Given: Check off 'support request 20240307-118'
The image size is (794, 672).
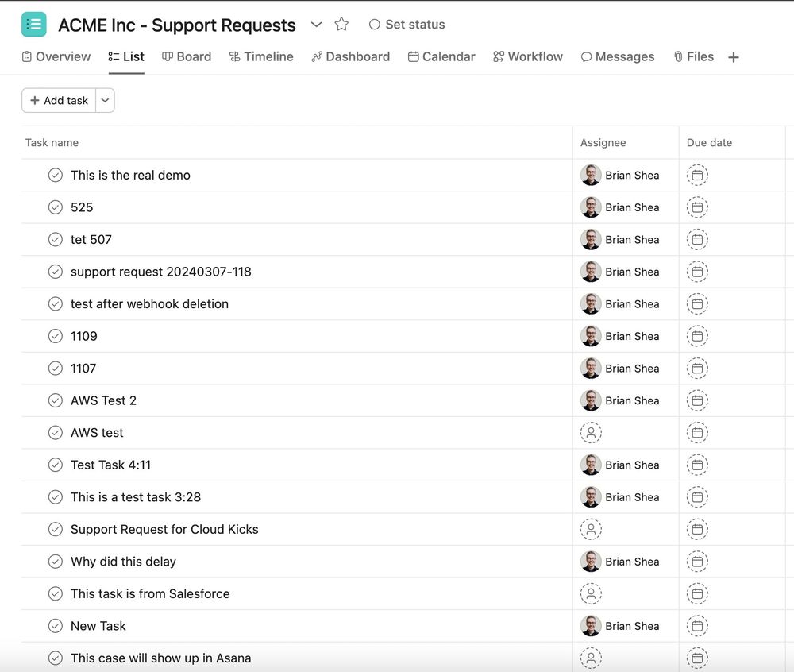Looking at the screenshot, I should click(x=56, y=272).
